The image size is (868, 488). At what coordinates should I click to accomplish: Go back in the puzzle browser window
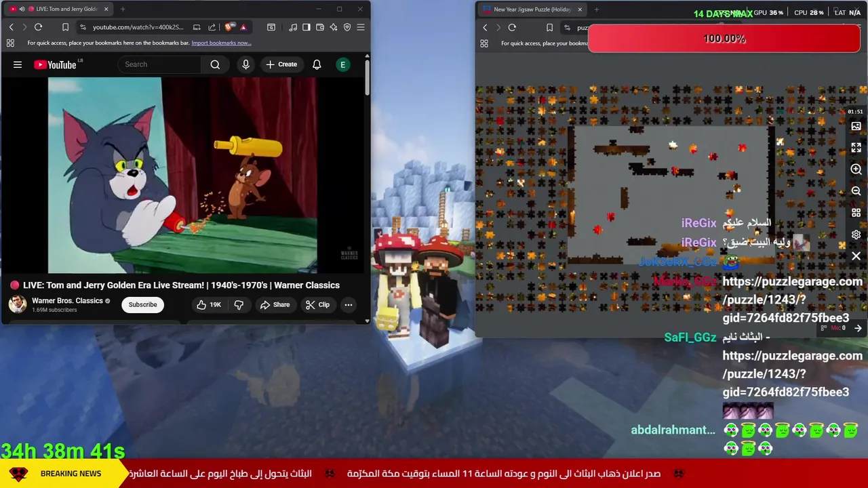pyautogui.click(x=485, y=28)
